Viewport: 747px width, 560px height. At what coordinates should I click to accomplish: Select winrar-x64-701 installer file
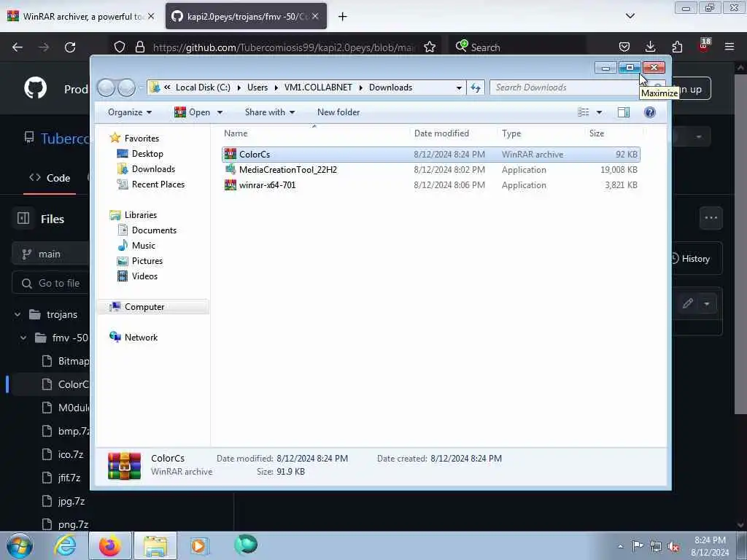430,184
